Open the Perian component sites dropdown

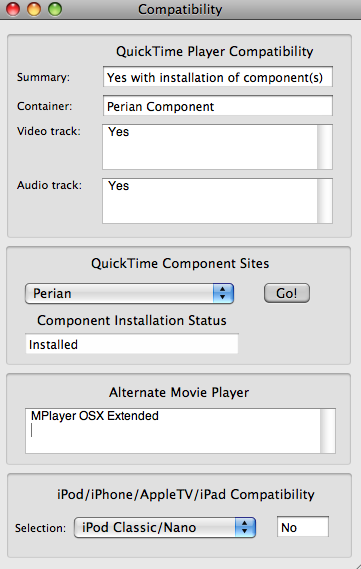129,293
